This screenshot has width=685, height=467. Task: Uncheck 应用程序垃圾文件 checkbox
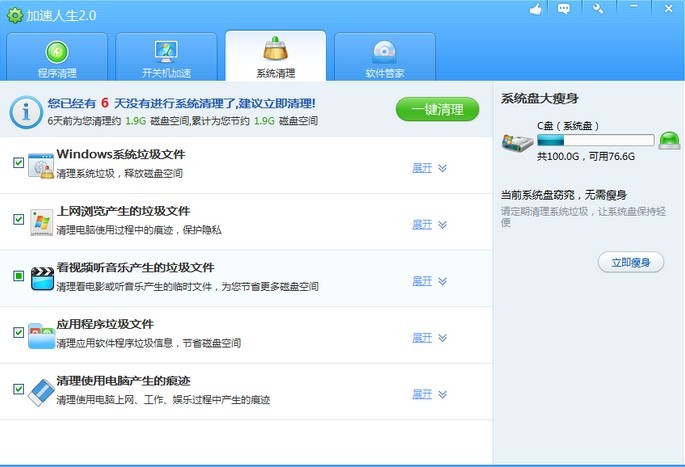[x=18, y=332]
